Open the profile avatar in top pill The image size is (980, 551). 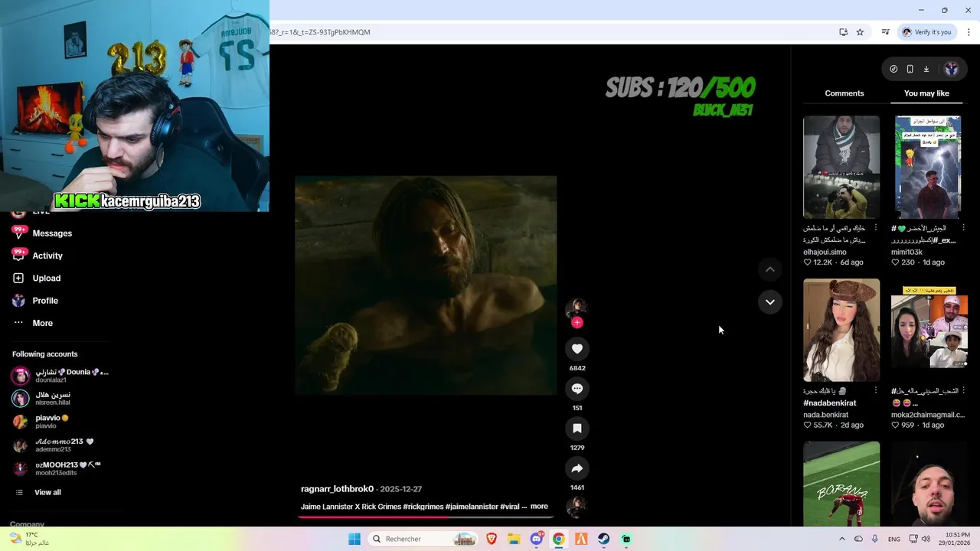[x=951, y=69]
